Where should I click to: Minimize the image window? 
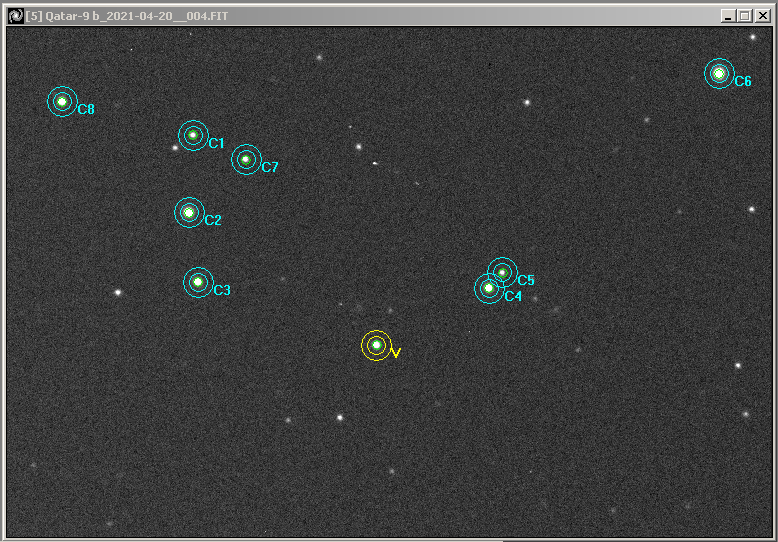click(x=728, y=16)
